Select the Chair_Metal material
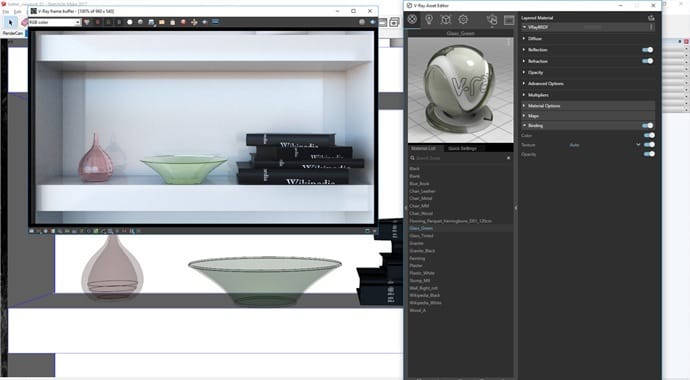This screenshot has height=380, width=690. click(420, 198)
